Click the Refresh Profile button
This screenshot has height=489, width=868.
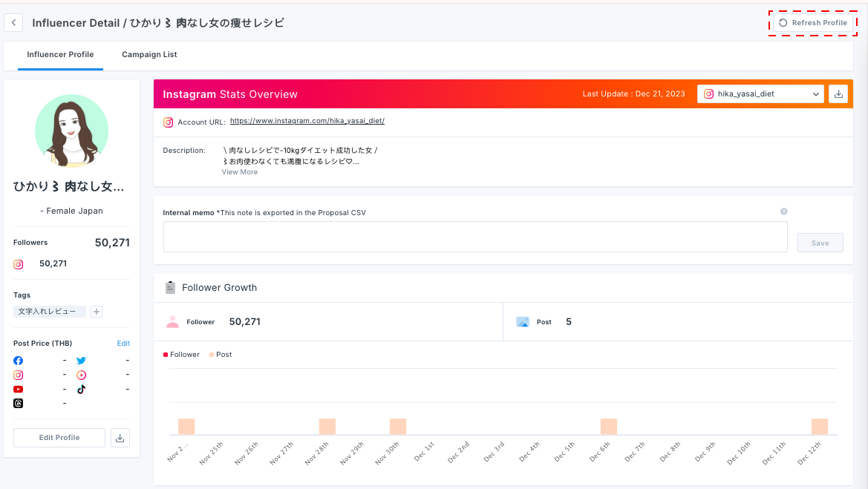tap(813, 23)
